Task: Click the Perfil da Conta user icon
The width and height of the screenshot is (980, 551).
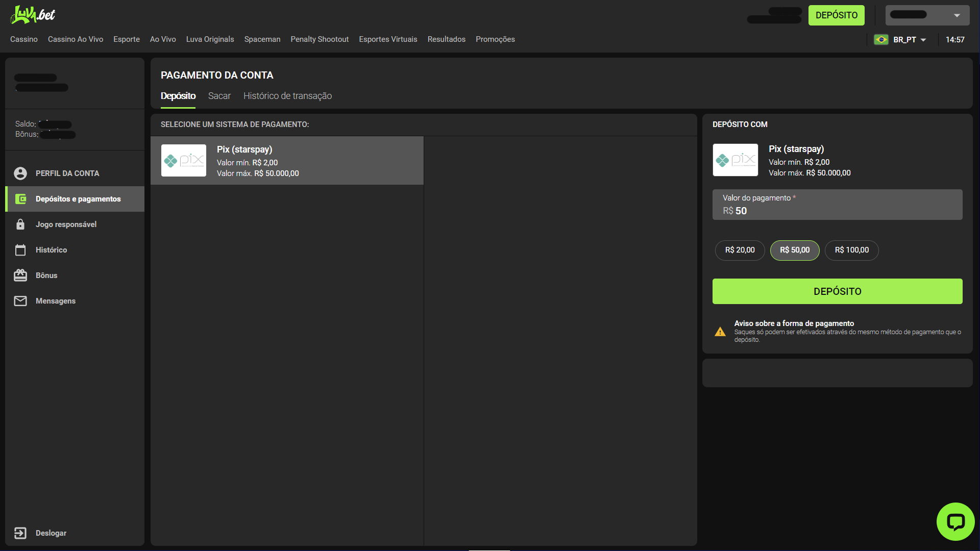Action: [20, 173]
